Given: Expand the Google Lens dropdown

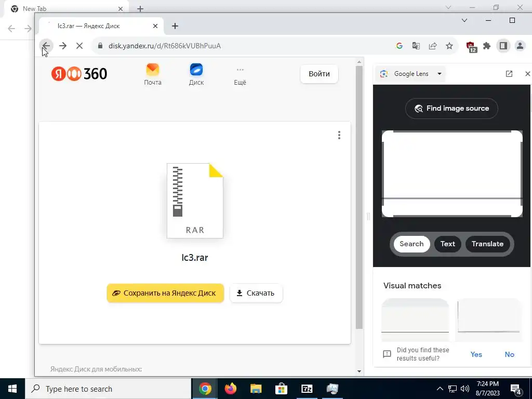Looking at the screenshot, I should click(x=440, y=74).
